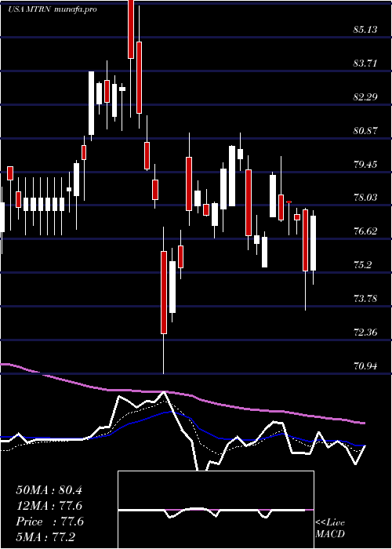This screenshot has width=392, height=549.
Task: Click the 72.36 price axis label
Action: pyautogui.click(x=365, y=333)
